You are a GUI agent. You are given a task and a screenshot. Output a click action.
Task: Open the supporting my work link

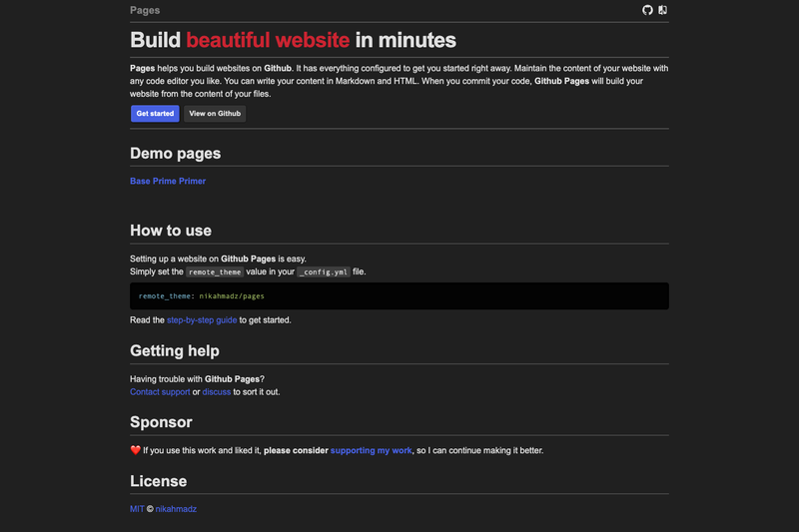pyautogui.click(x=371, y=450)
